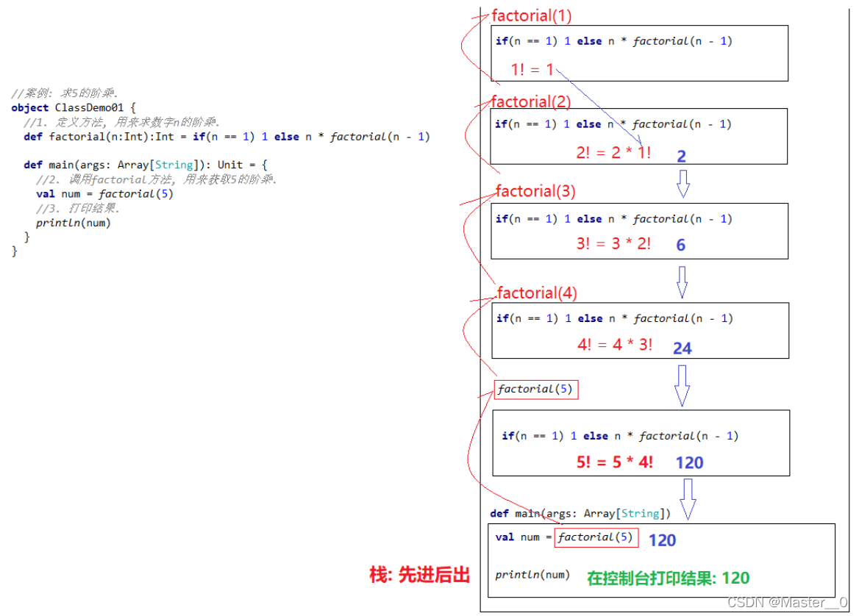Click the blue result '6'
This screenshot has height=616, width=859.
(681, 245)
